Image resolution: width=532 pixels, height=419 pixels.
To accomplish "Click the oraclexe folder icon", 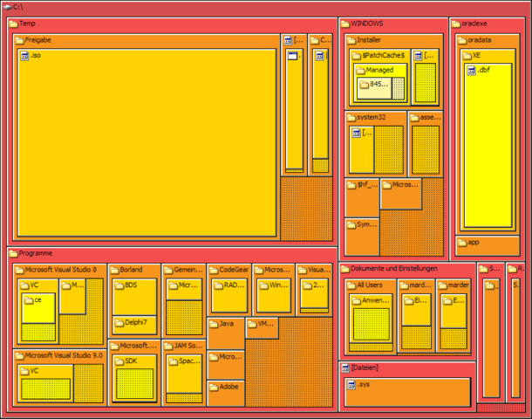I will click(456, 24).
